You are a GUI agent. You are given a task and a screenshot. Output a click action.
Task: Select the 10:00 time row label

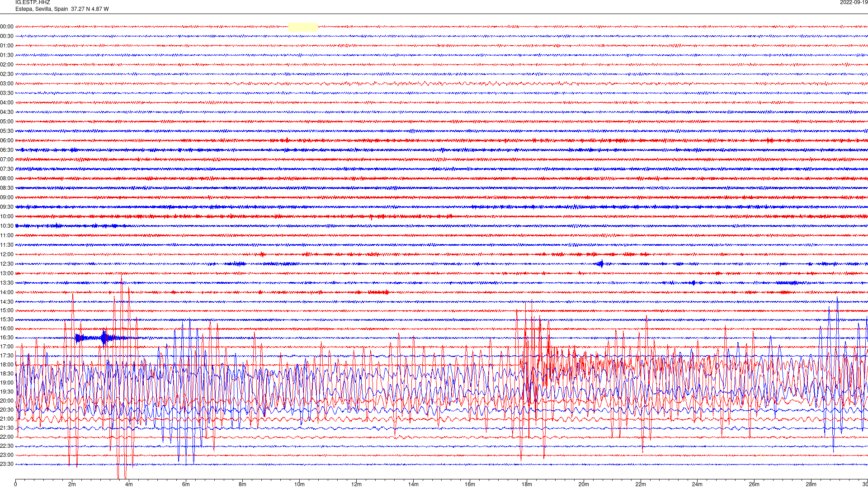coord(7,216)
